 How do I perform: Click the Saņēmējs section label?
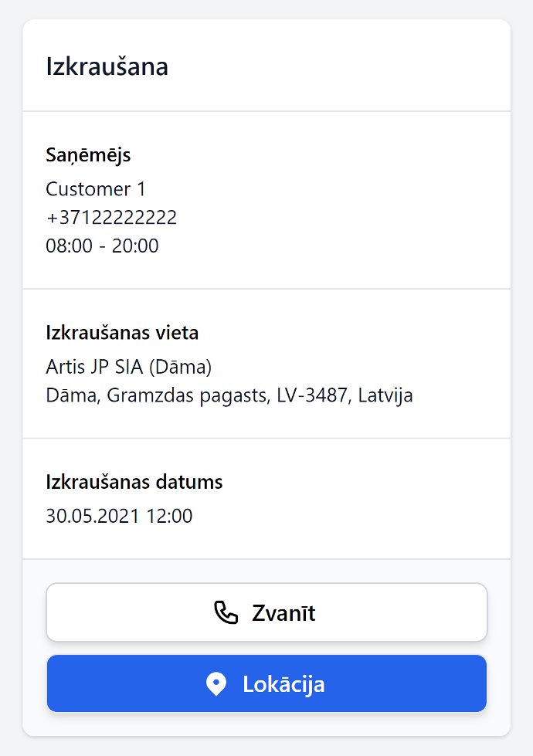click(x=88, y=155)
